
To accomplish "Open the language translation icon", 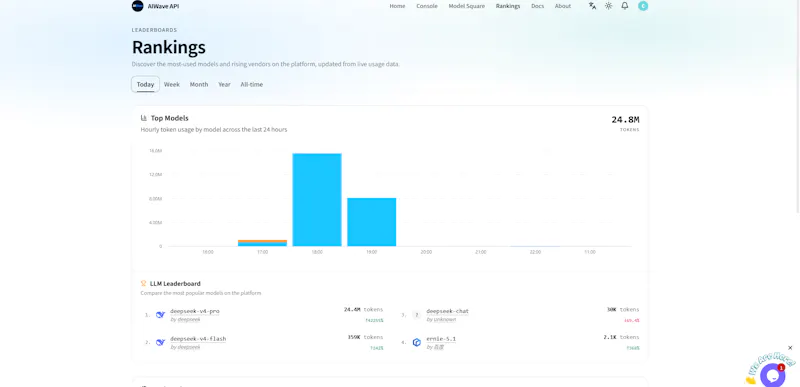I will (x=592, y=6).
